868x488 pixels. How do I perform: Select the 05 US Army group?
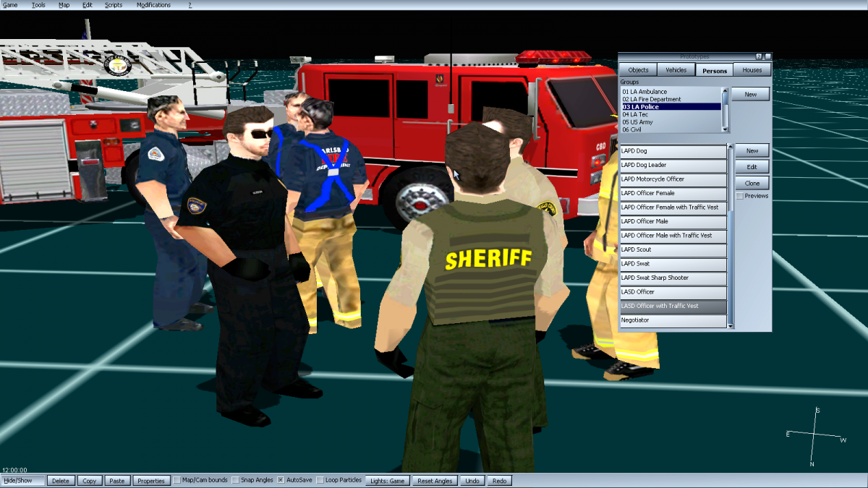coord(671,122)
